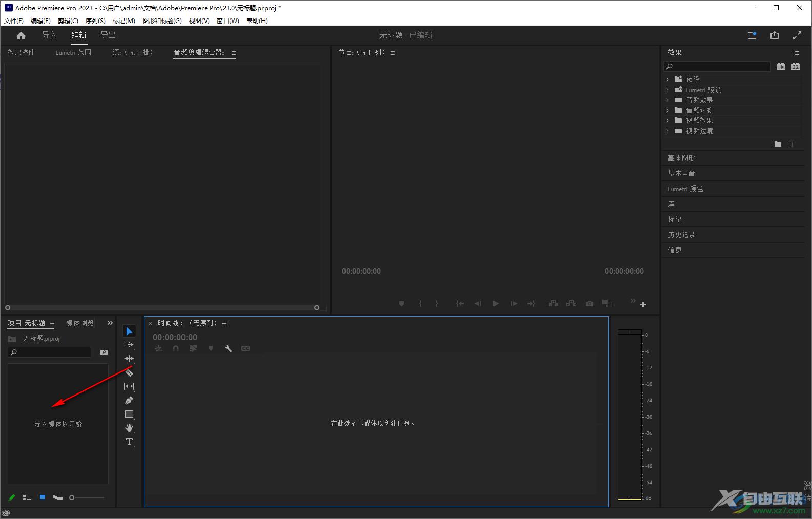Viewport: 812px width, 519px height.
Task: Click the Home icon in workspace bar
Action: [21, 35]
